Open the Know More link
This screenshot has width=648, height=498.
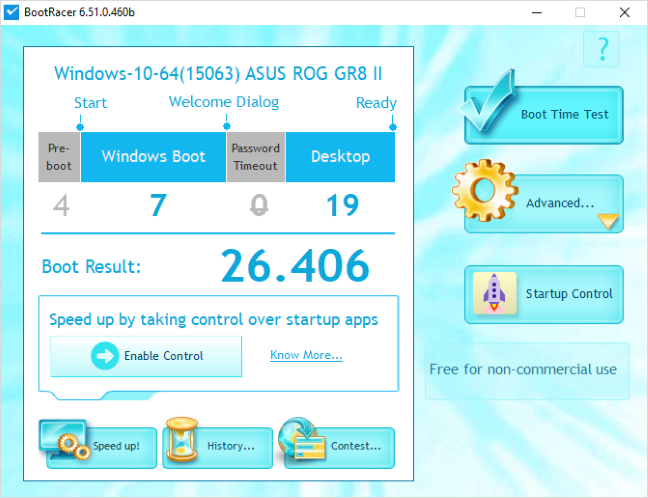(x=306, y=355)
